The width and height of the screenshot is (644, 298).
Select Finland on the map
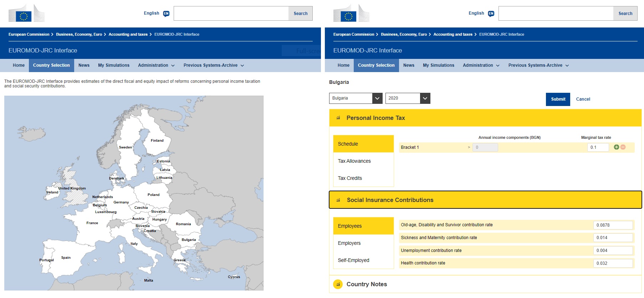point(157,141)
